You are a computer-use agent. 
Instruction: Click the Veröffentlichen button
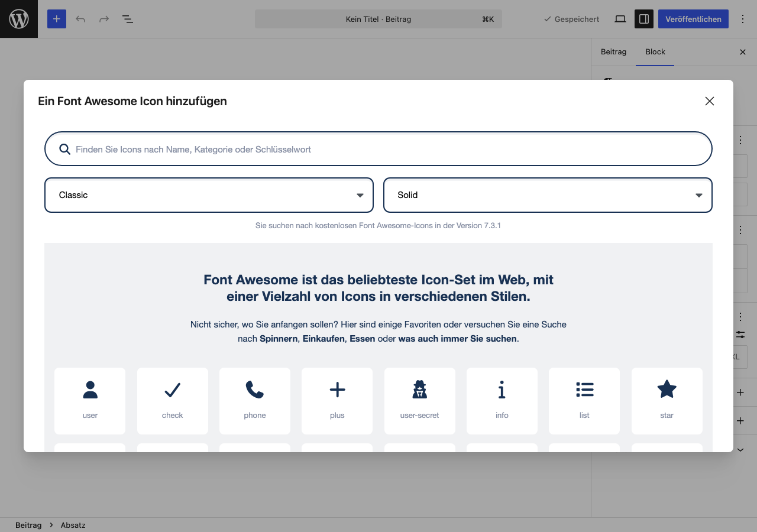[693, 19]
